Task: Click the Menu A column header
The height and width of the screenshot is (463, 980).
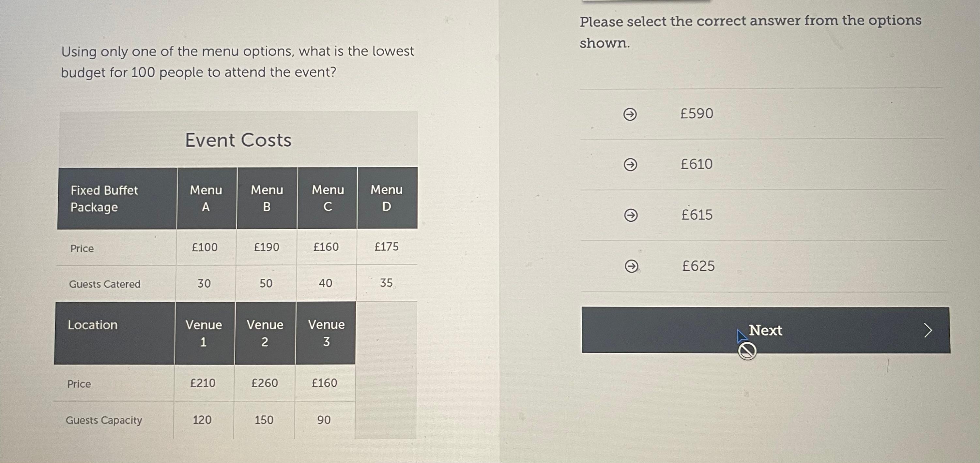Action: click(206, 198)
